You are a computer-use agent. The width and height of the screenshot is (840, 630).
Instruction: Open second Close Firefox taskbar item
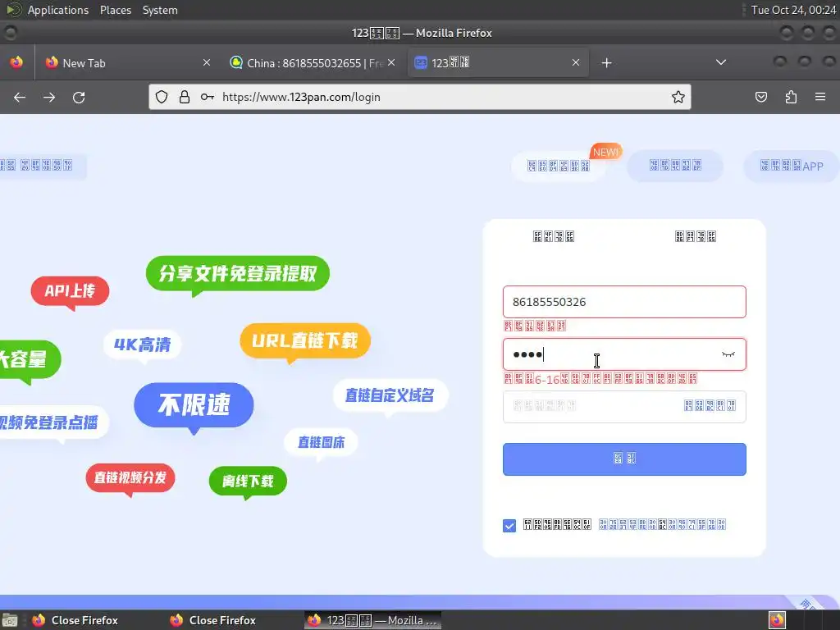pos(212,620)
